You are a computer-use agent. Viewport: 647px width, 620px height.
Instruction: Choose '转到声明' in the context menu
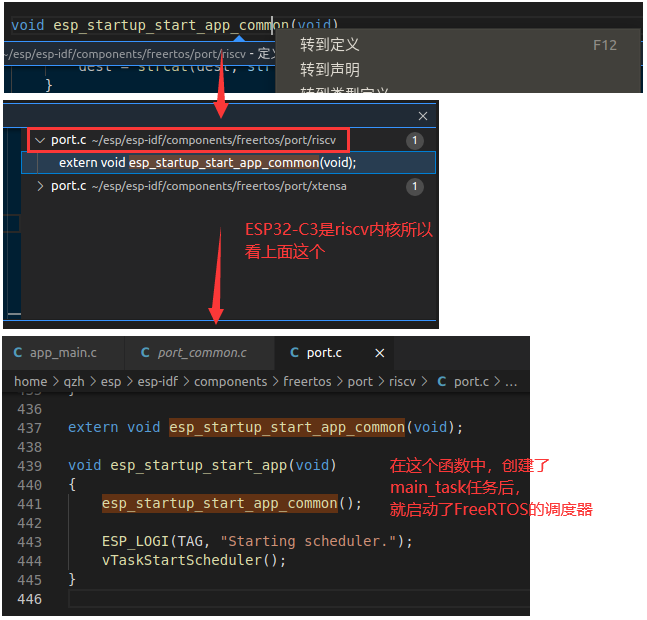point(329,69)
